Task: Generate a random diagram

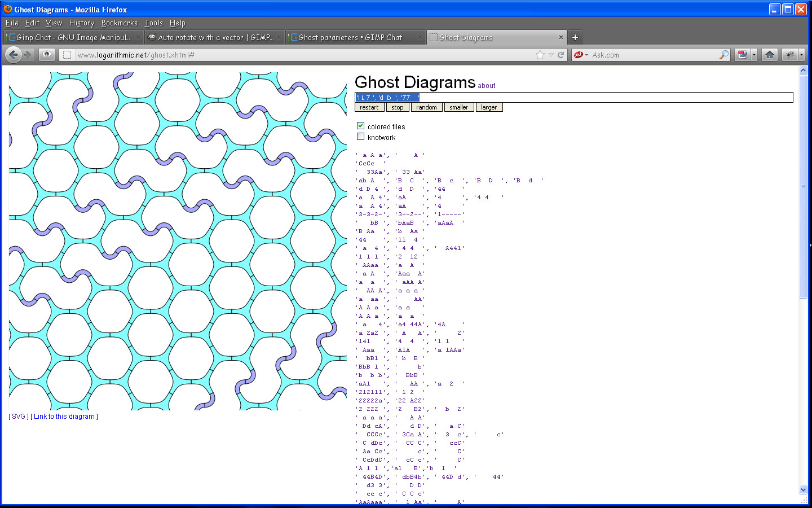Action: tap(426, 107)
